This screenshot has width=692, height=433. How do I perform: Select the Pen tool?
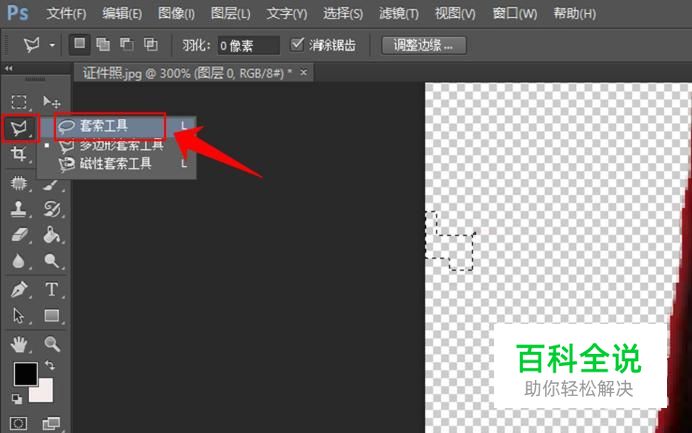[x=19, y=290]
